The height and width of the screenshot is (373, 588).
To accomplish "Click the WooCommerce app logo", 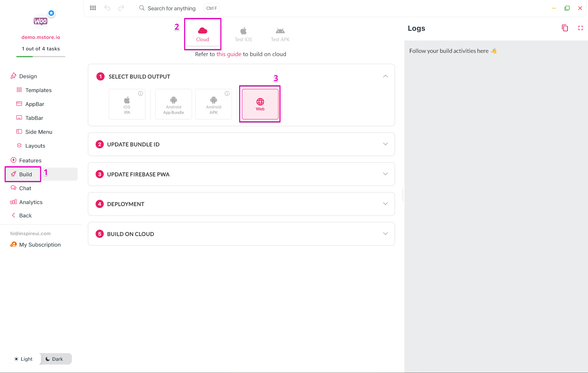I will tap(41, 21).
